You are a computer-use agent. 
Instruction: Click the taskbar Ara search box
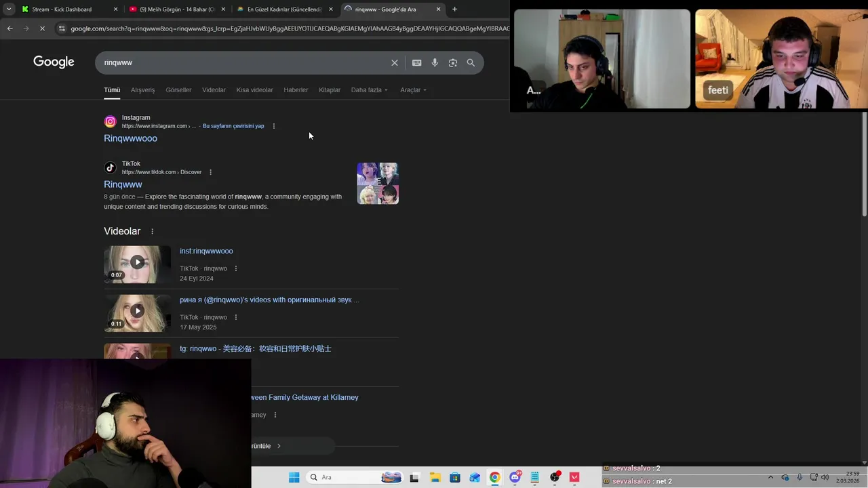(355, 477)
